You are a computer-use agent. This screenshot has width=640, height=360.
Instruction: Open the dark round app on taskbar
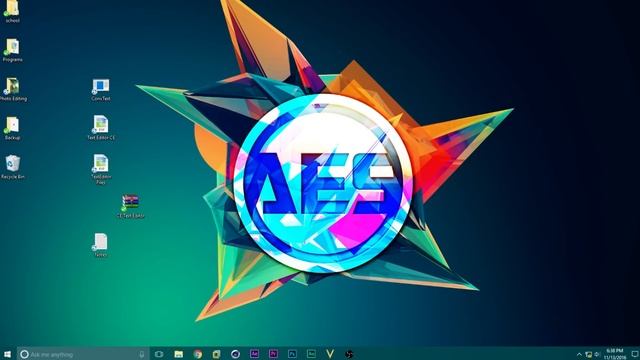coord(349,354)
